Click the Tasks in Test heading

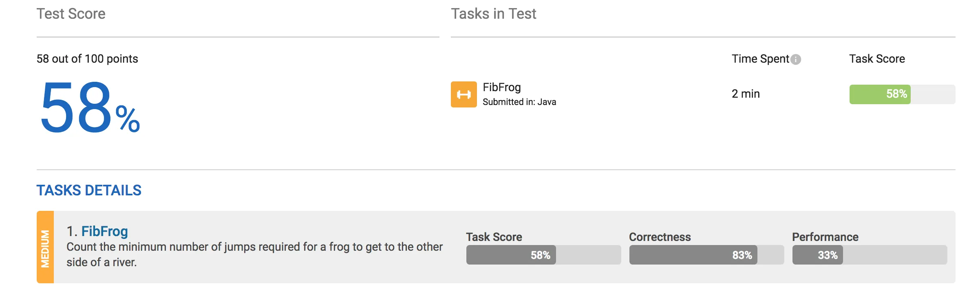(x=493, y=14)
